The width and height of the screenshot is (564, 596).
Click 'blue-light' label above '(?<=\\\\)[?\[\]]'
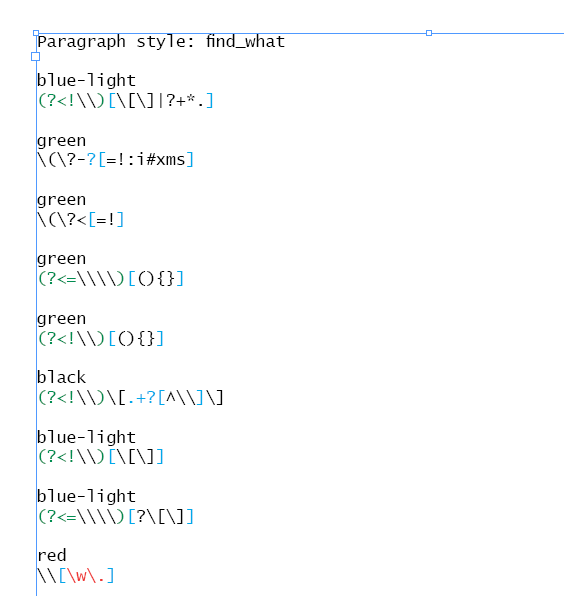(x=86, y=496)
